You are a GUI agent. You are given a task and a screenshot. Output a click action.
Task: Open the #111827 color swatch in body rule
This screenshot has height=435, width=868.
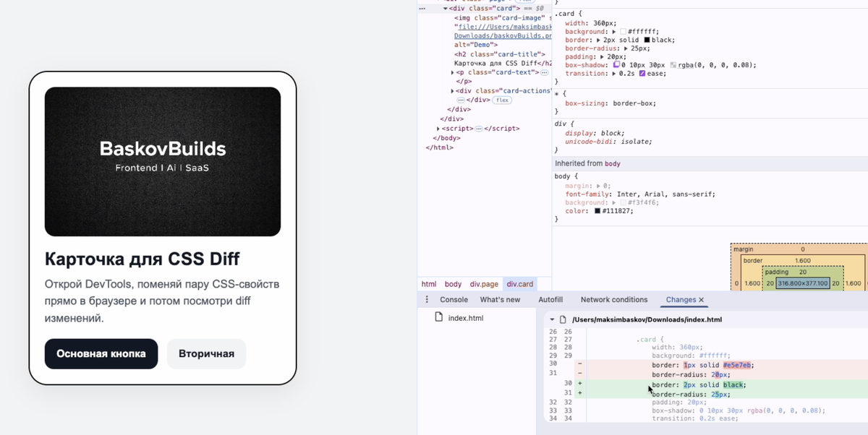(x=597, y=211)
